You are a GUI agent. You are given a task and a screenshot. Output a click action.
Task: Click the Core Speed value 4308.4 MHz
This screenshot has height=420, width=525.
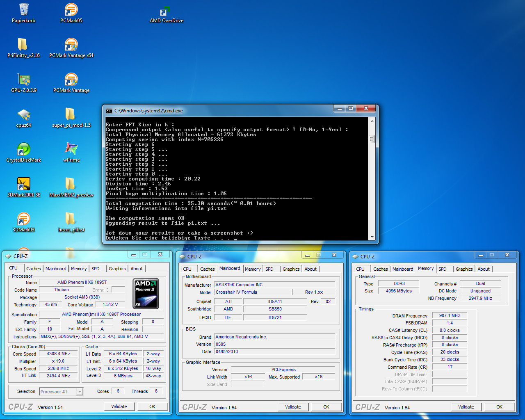tap(58, 354)
